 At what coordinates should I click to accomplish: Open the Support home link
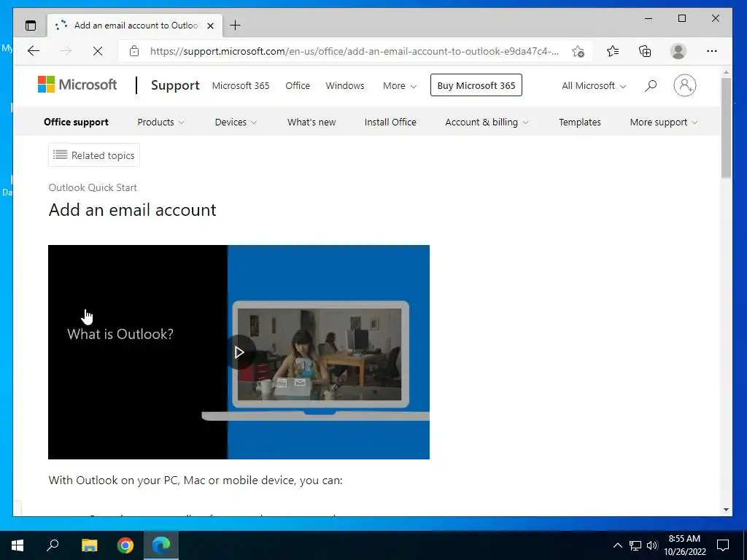point(175,85)
